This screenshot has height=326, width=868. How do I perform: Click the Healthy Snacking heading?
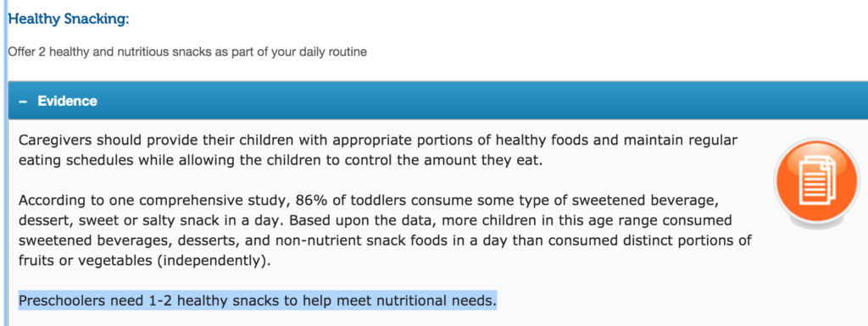click(69, 19)
